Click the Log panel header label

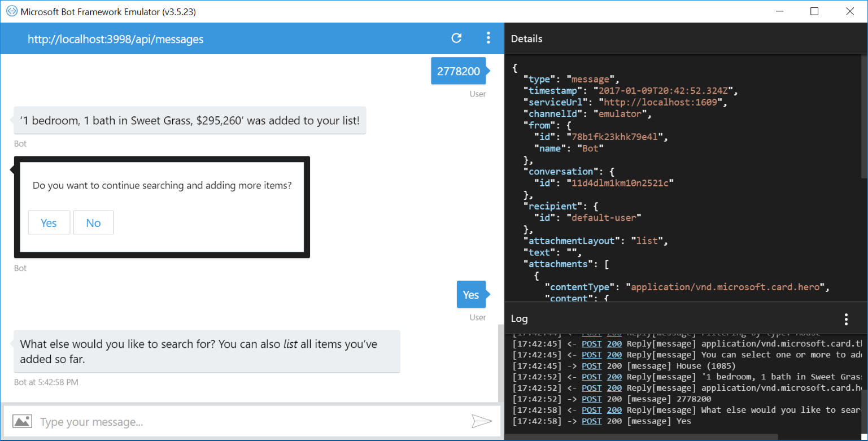pos(519,318)
